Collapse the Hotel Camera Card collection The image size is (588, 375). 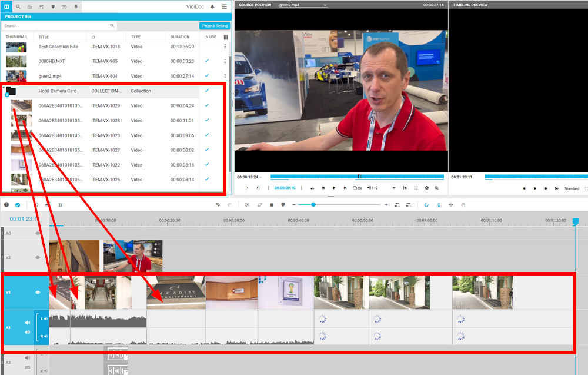click(4, 88)
